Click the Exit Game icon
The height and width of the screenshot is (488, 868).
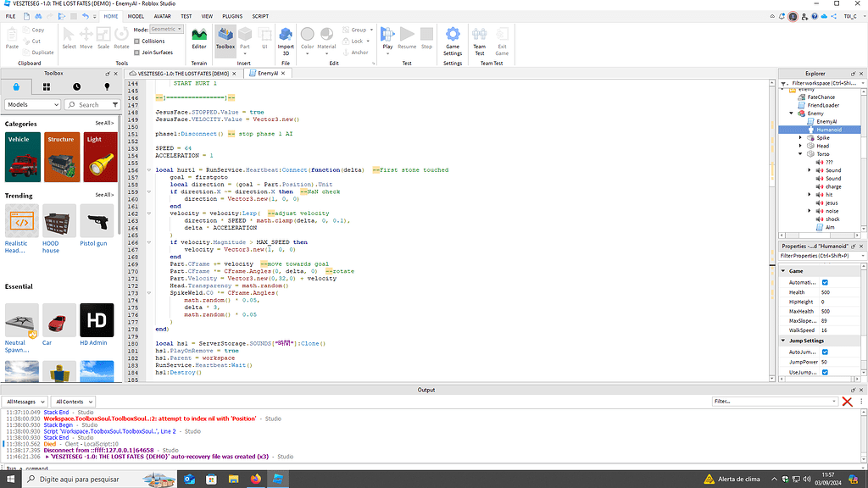502,41
